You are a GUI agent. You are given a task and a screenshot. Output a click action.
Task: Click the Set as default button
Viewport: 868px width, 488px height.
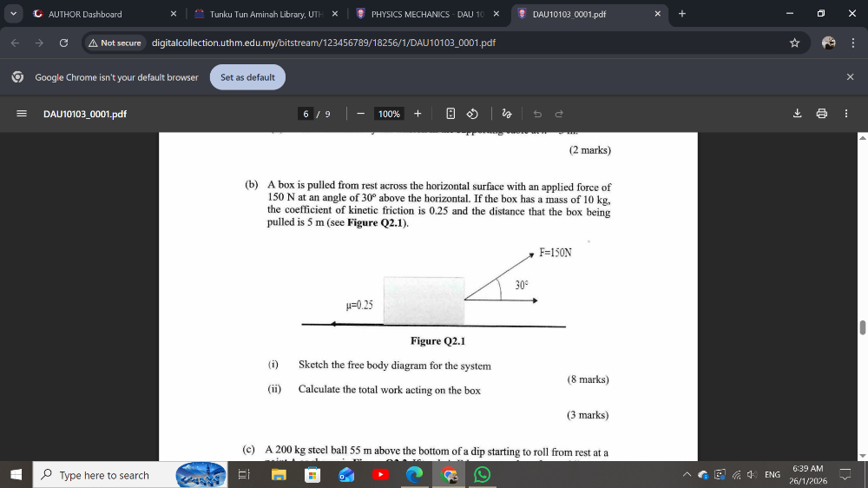(247, 77)
